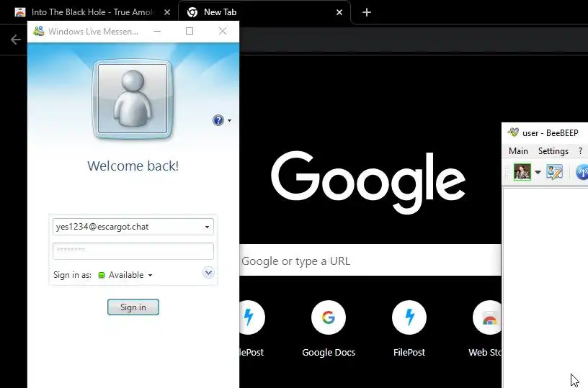Maximize the Windows Live Messenger window
The image size is (588, 388).
tap(190, 31)
